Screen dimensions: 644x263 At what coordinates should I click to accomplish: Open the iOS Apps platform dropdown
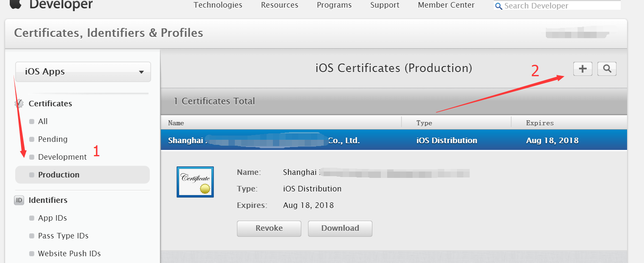click(83, 72)
